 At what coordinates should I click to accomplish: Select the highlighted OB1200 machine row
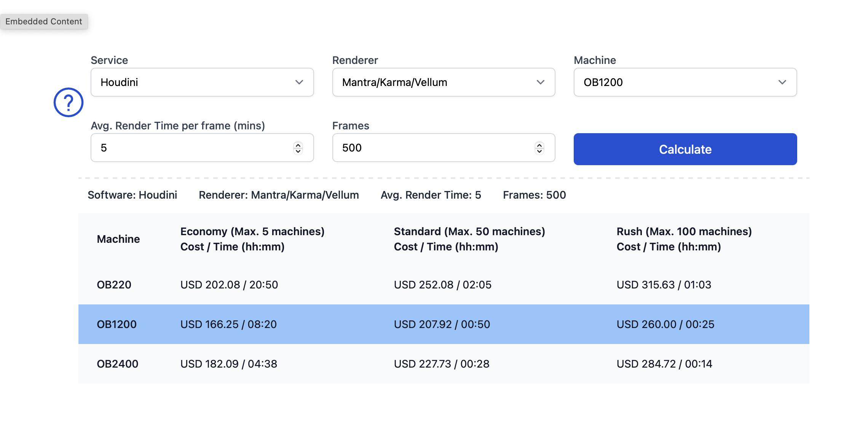point(444,324)
